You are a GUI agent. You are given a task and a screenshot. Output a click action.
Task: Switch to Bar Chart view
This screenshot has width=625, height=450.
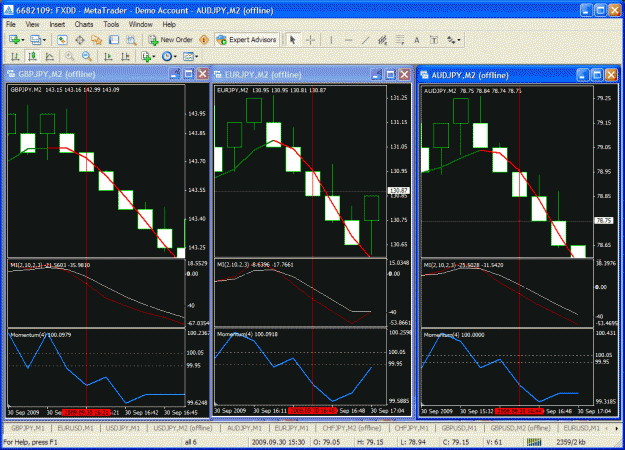click(x=15, y=57)
